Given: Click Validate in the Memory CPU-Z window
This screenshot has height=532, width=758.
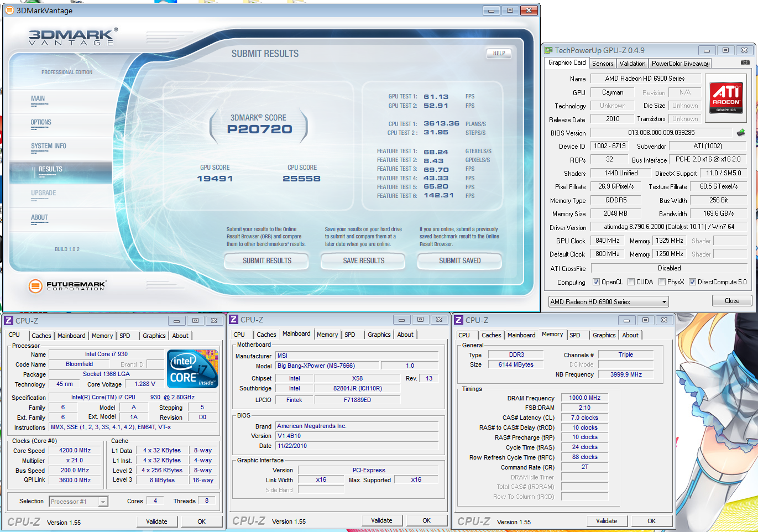Looking at the screenshot, I should (607, 521).
